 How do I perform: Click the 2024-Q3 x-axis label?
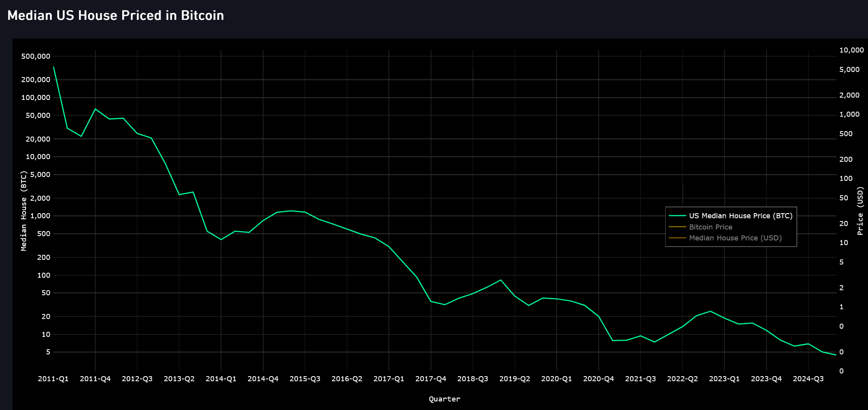(x=808, y=379)
